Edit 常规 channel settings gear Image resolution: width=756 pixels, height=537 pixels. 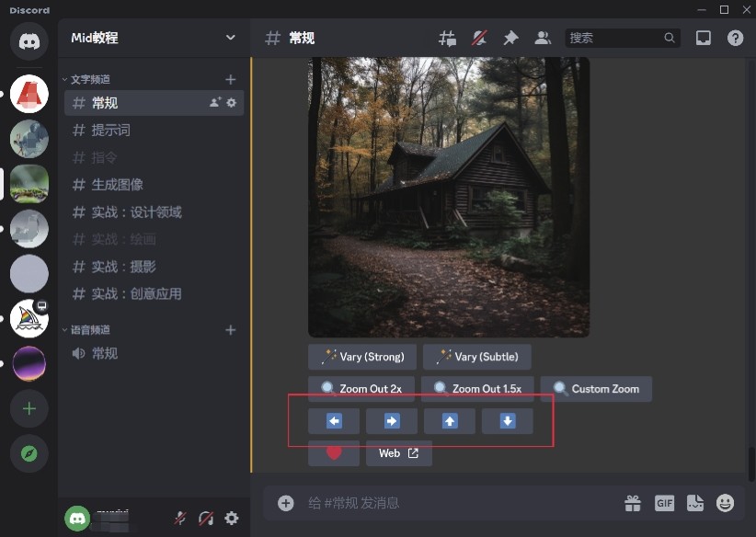(232, 102)
